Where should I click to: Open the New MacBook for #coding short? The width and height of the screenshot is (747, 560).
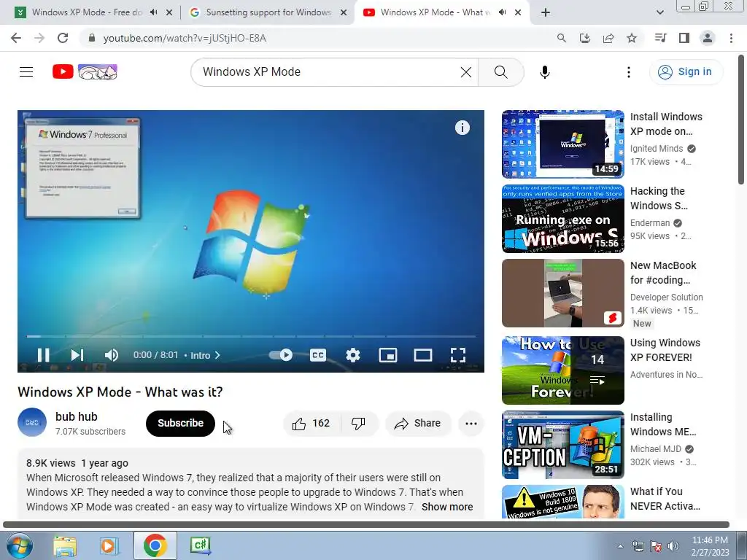tap(562, 293)
